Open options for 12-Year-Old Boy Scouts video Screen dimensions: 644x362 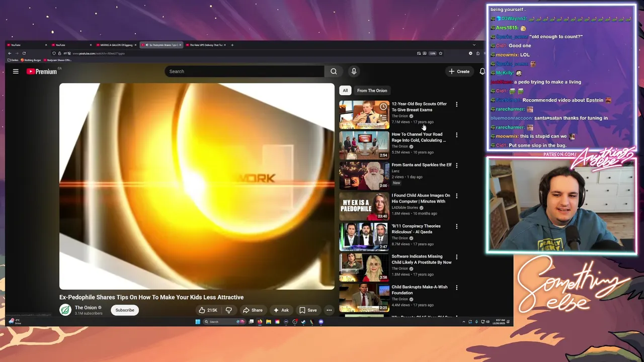pos(456,105)
